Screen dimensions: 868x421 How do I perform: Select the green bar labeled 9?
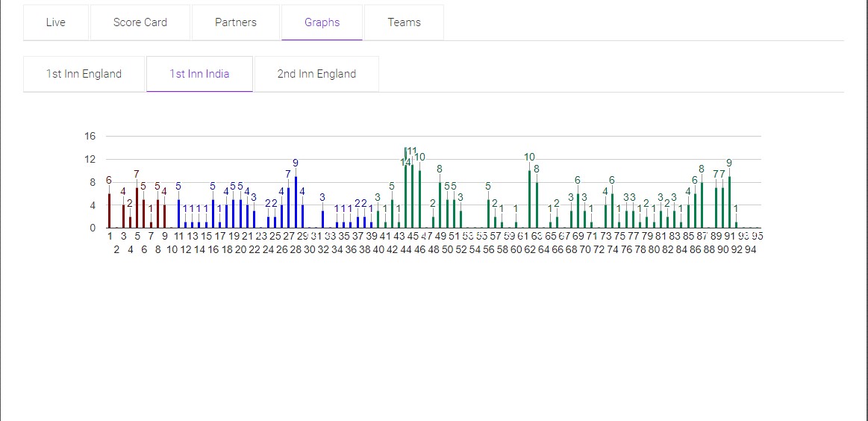(729, 202)
